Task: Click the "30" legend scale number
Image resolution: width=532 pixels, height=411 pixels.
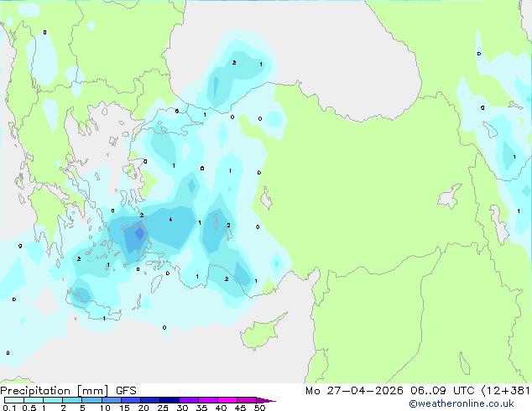Action: point(183,408)
